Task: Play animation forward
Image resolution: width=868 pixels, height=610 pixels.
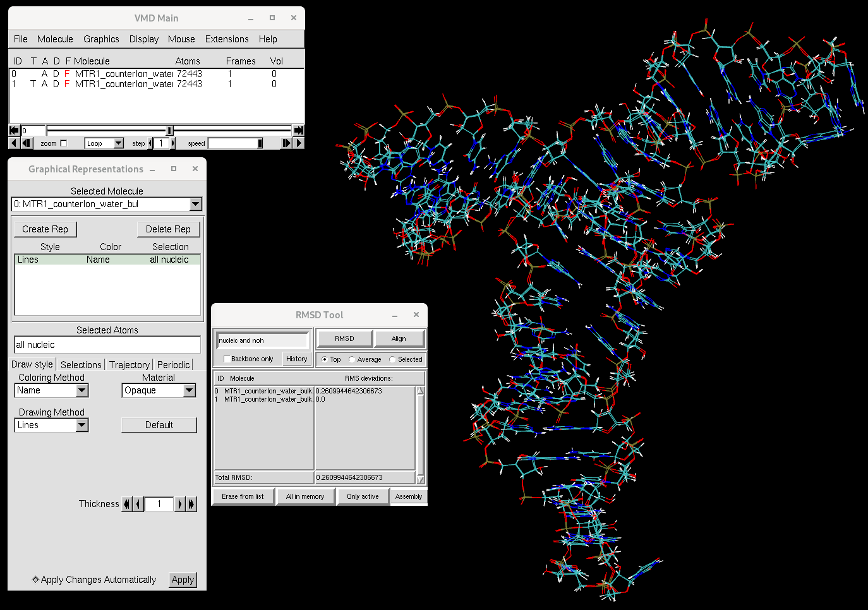Action: (299, 143)
